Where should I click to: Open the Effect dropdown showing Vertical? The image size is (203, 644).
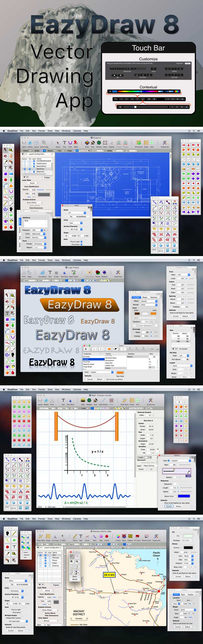click(149, 301)
